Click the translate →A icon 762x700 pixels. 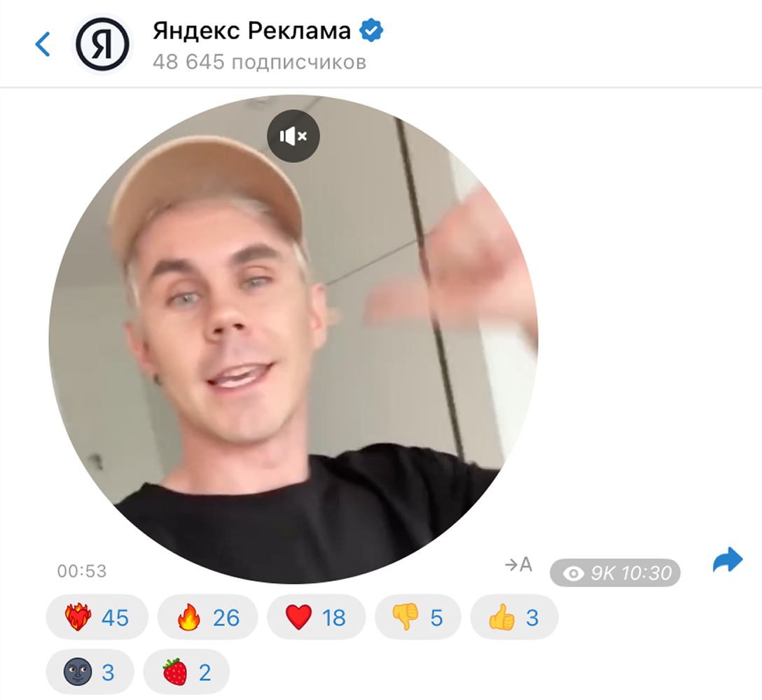point(518,564)
